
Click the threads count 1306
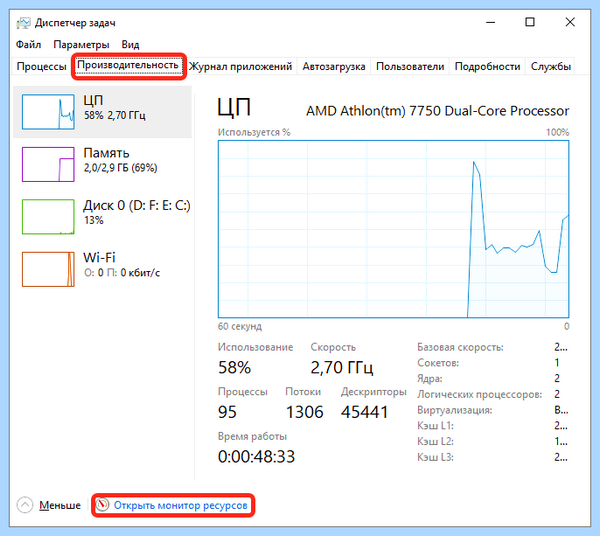(x=305, y=412)
